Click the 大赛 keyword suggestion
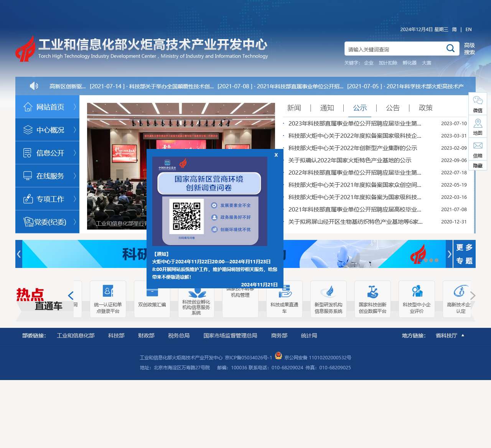The image size is (491, 448). pyautogui.click(x=427, y=63)
